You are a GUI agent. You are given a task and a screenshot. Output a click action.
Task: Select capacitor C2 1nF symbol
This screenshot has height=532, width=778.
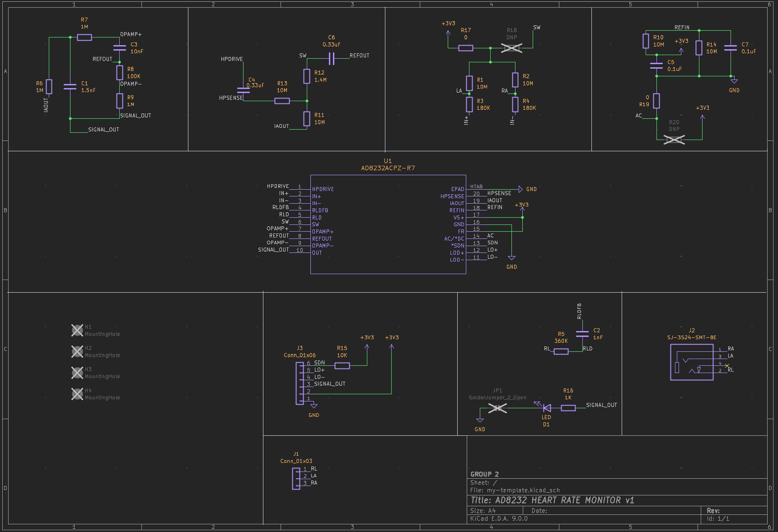pyautogui.click(x=582, y=334)
